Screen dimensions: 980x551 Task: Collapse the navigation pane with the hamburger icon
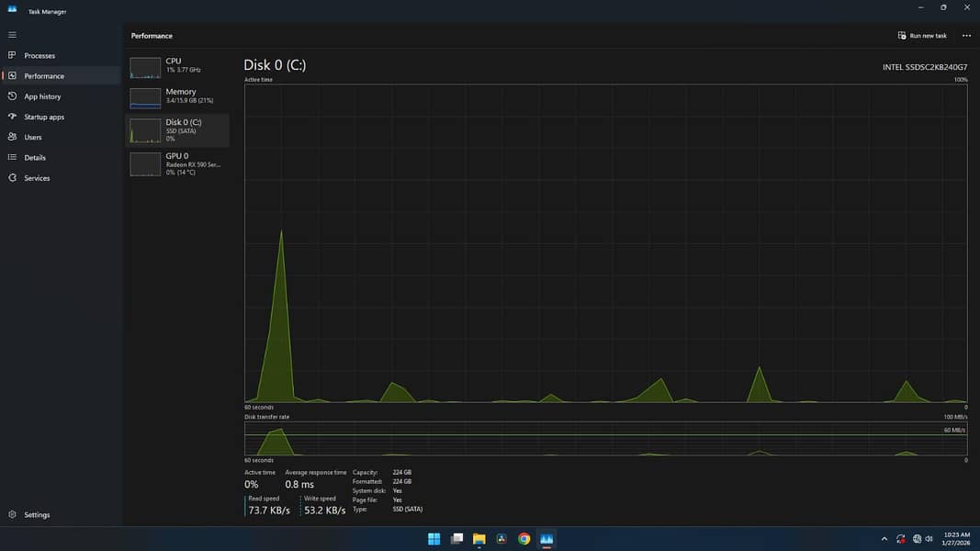pos(12,35)
